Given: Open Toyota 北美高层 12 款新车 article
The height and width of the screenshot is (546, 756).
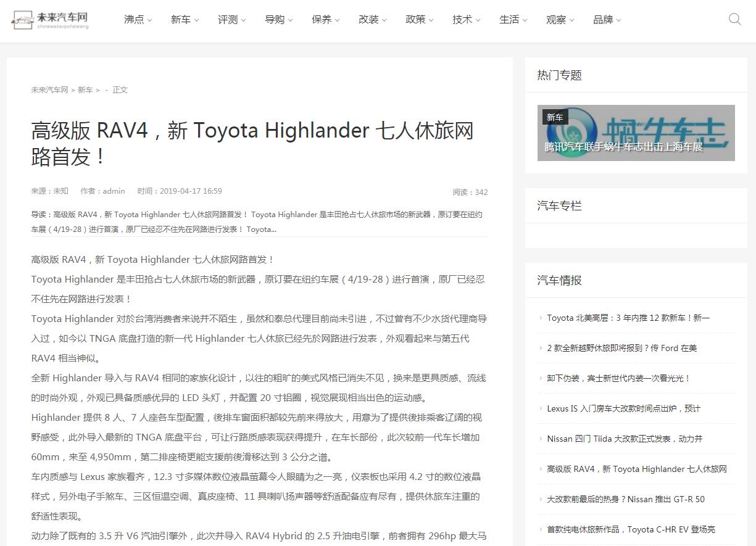Looking at the screenshot, I should (628, 318).
